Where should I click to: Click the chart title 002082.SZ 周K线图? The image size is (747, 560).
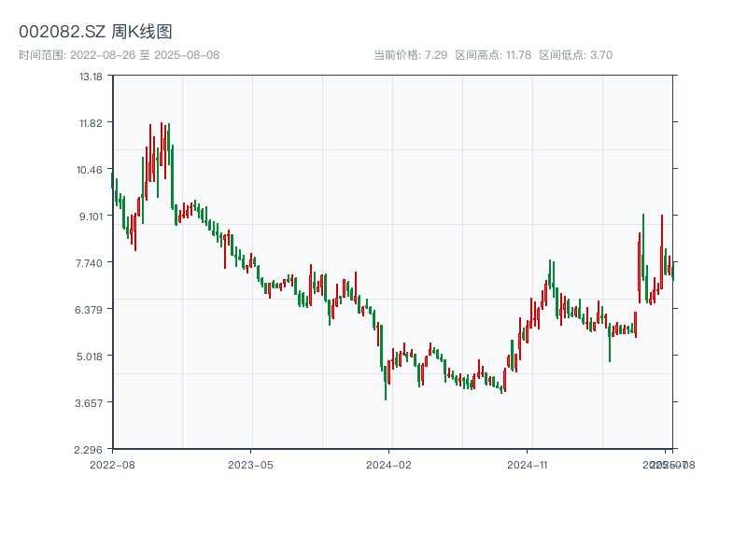[95, 32]
